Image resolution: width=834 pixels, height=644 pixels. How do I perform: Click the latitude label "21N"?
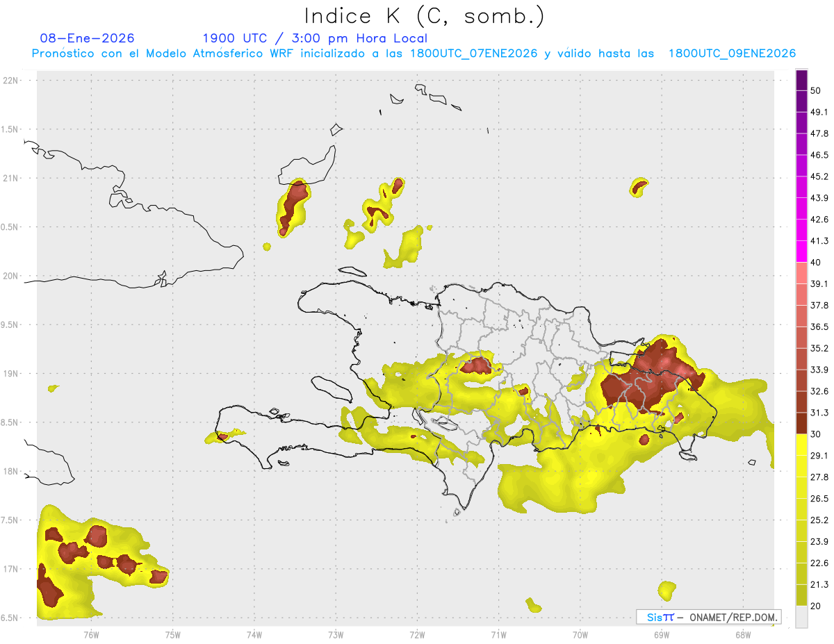11,179
